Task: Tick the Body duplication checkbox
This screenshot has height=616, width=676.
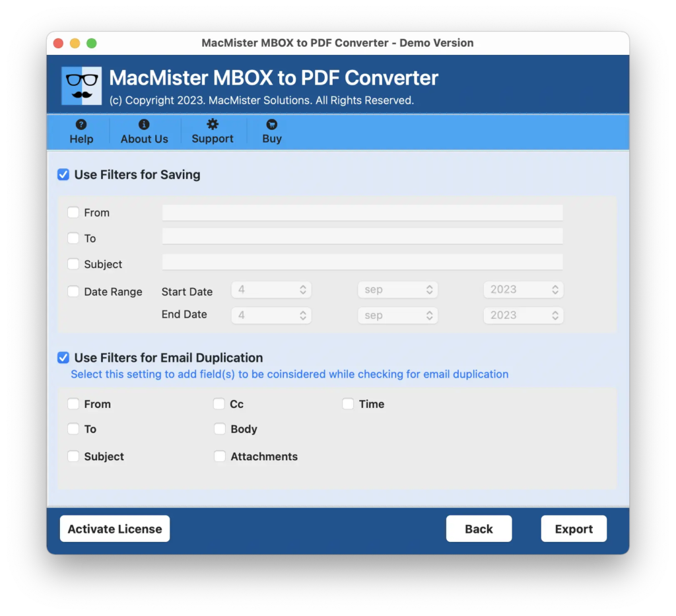Action: point(220,429)
